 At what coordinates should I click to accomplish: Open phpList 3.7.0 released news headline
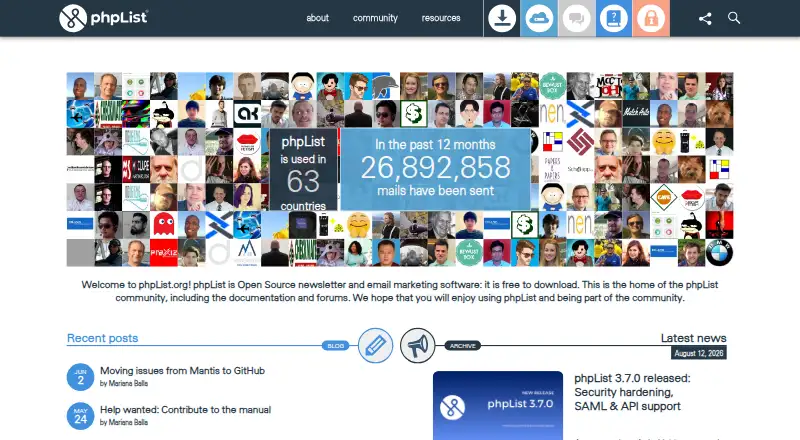click(632, 392)
